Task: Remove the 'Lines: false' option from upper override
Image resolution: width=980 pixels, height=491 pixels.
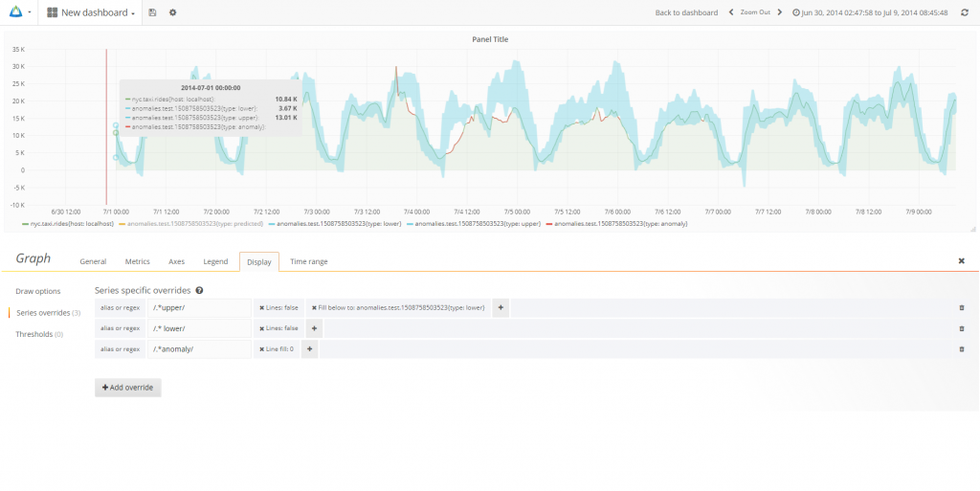Action: tap(262, 308)
